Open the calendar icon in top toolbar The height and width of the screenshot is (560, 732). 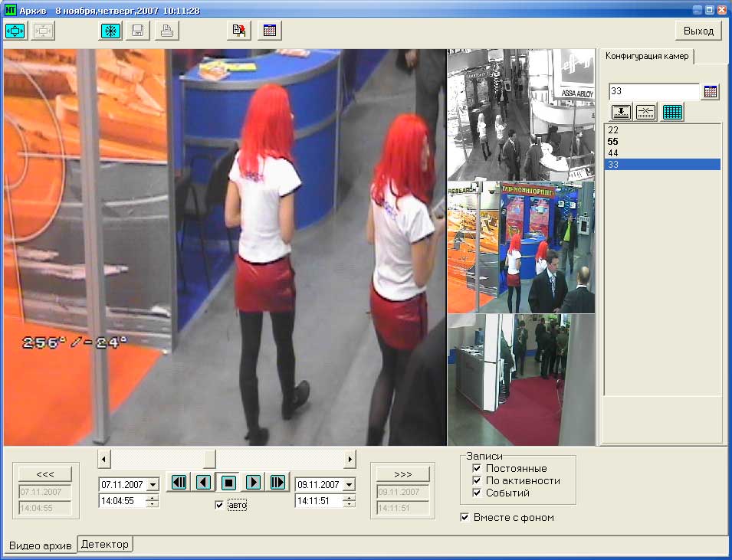click(270, 31)
